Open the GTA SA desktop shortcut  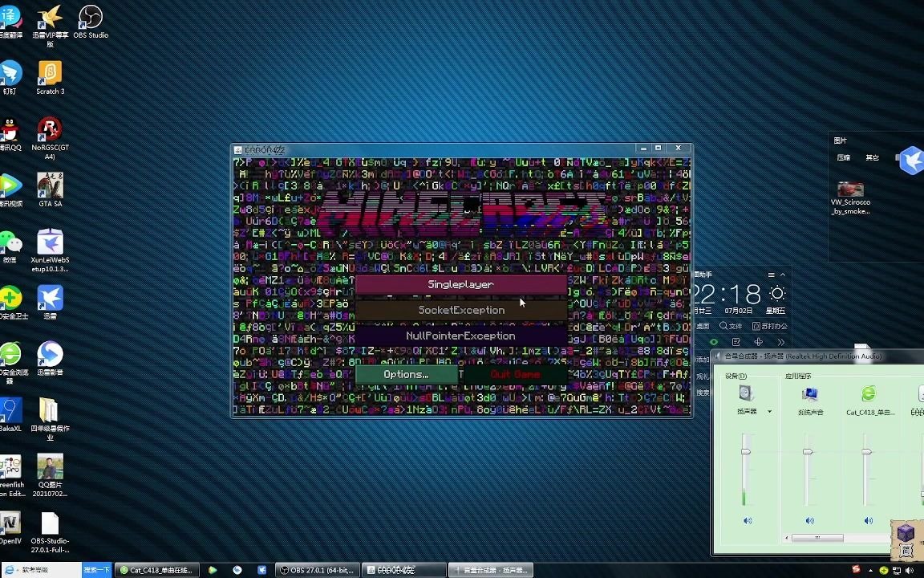50,189
